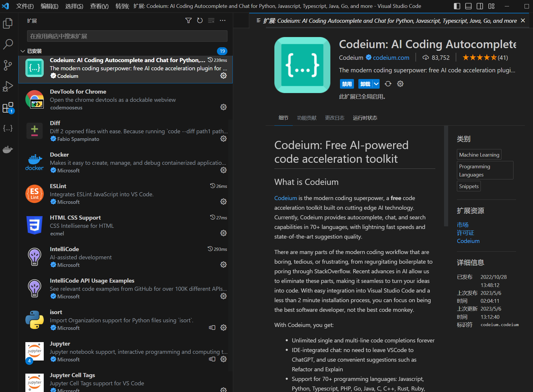Click the filter extensions funnel icon
The image size is (533, 392).
click(x=188, y=20)
